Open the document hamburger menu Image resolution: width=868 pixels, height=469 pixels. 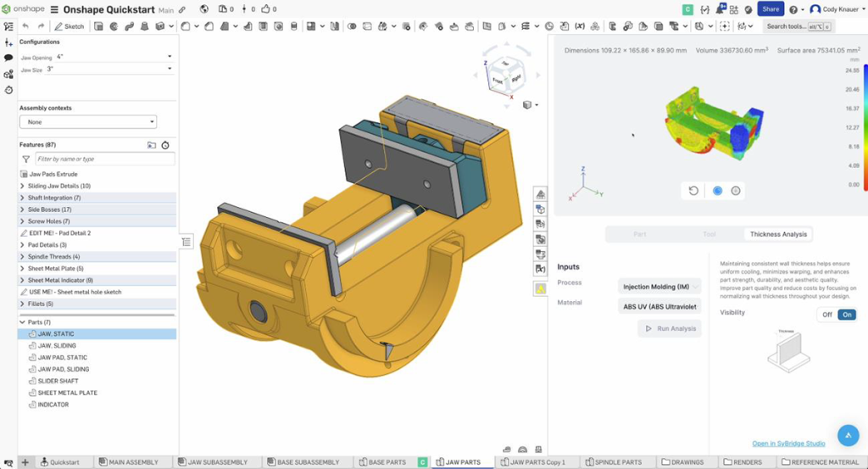pos(54,9)
